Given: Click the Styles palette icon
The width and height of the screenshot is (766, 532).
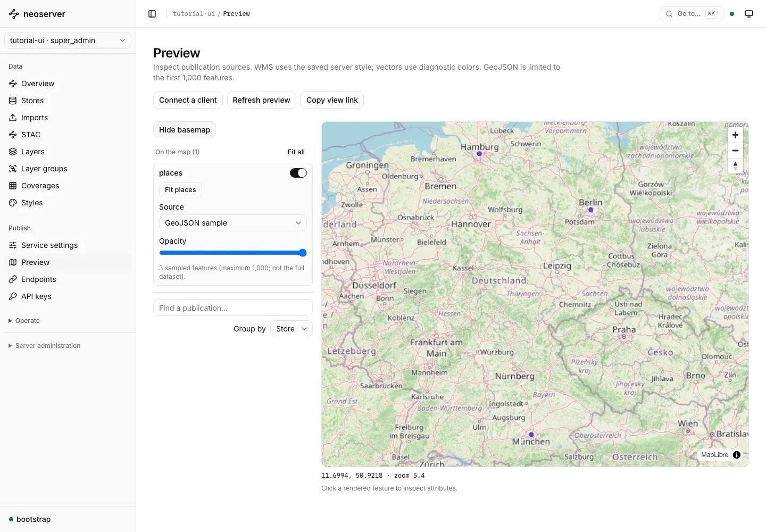Looking at the screenshot, I should [x=13, y=203].
